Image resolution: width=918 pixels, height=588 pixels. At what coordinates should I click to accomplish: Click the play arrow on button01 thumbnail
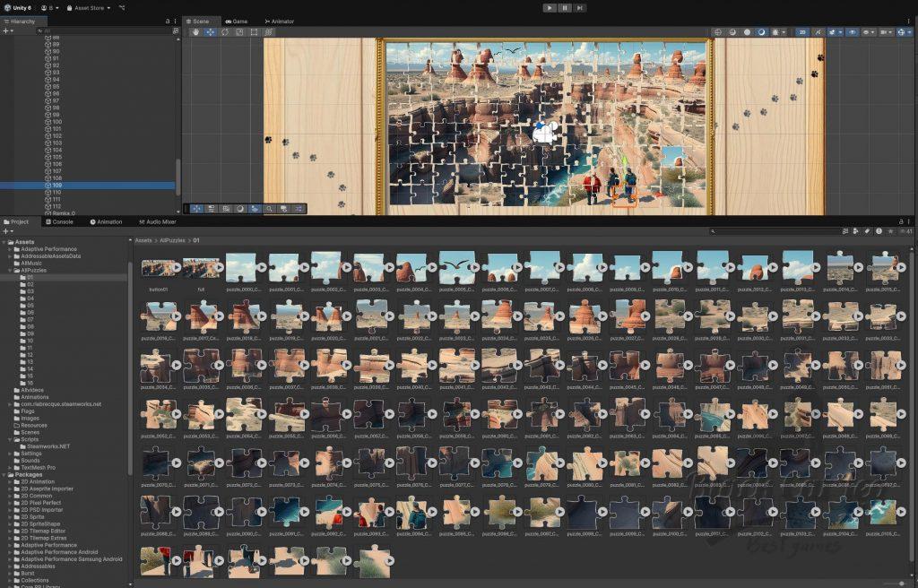pyautogui.click(x=177, y=268)
